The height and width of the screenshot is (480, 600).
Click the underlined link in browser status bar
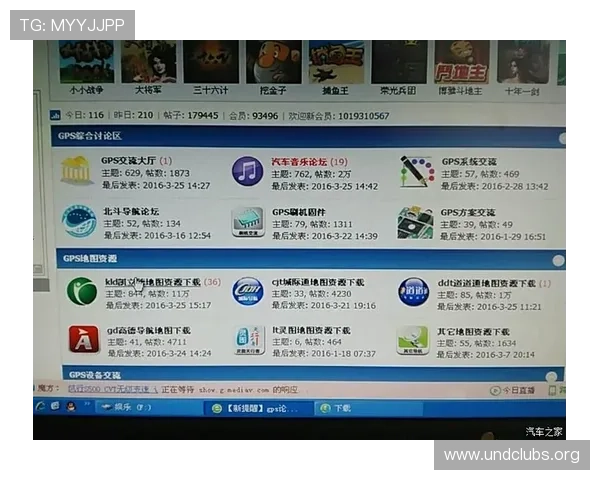coord(113,389)
